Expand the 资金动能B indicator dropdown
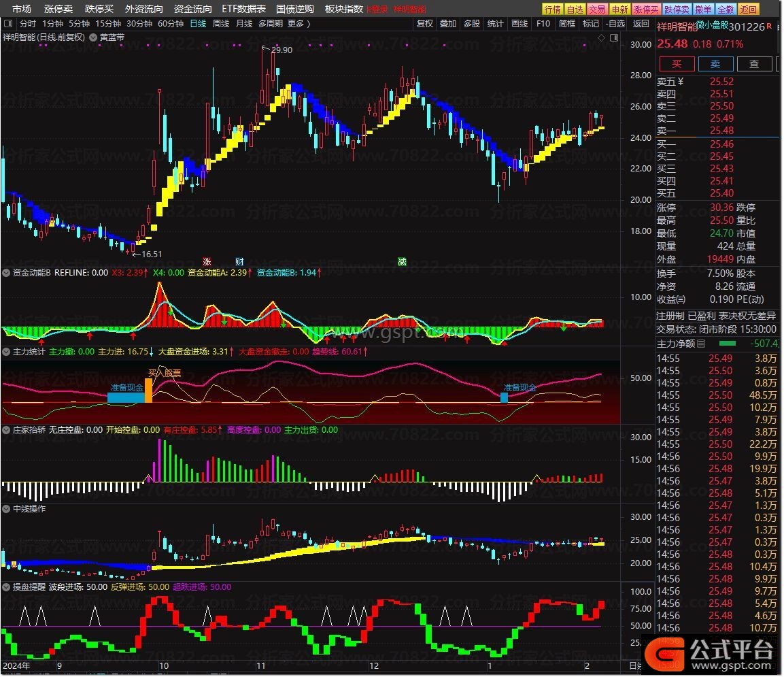The width and height of the screenshot is (784, 677). point(6,273)
